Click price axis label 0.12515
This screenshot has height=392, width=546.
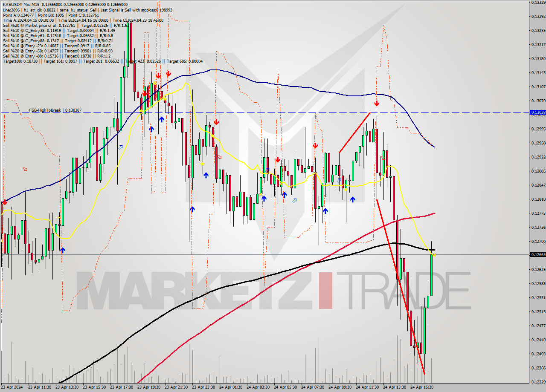click(x=538, y=311)
